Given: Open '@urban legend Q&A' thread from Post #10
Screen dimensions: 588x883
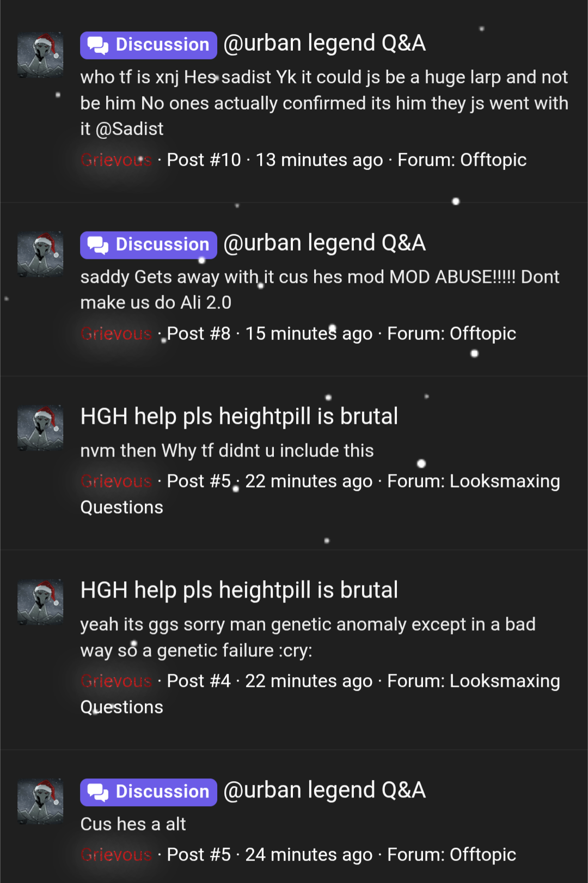Looking at the screenshot, I should point(324,44).
